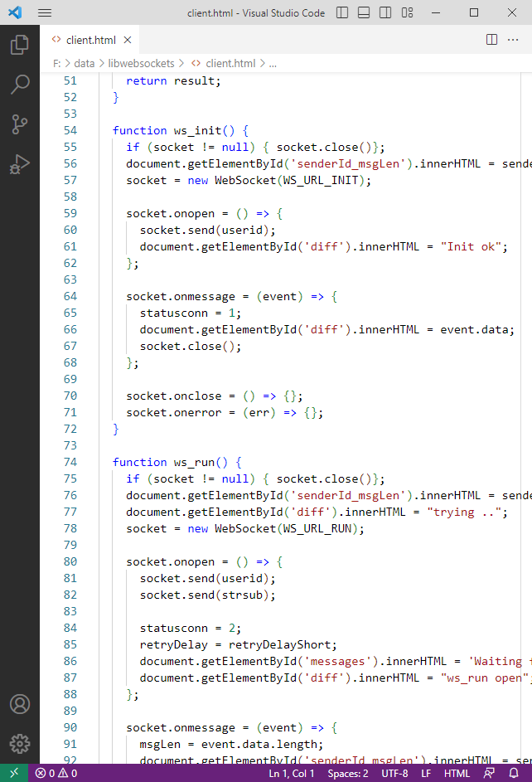Select encoding 'UTF-8' in status bar

coord(394,773)
